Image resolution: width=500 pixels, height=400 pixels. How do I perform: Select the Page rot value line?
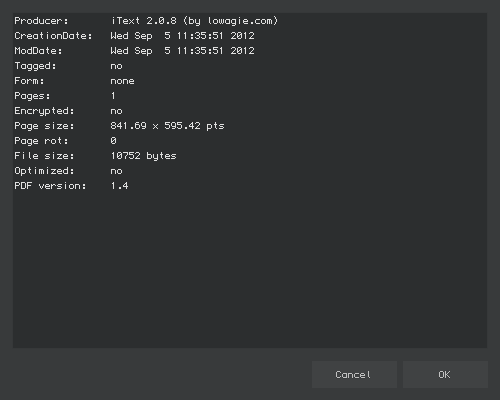pos(65,141)
